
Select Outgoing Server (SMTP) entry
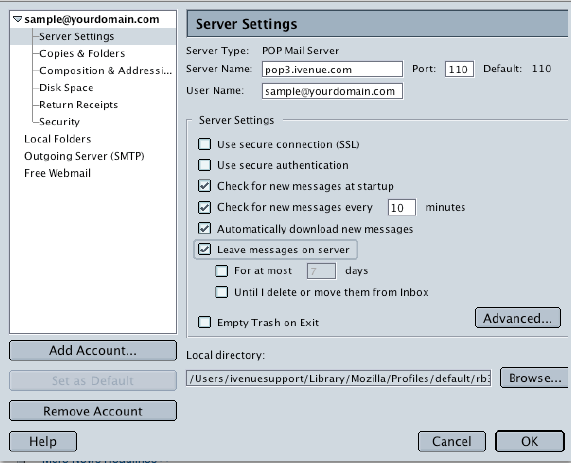[84, 156]
